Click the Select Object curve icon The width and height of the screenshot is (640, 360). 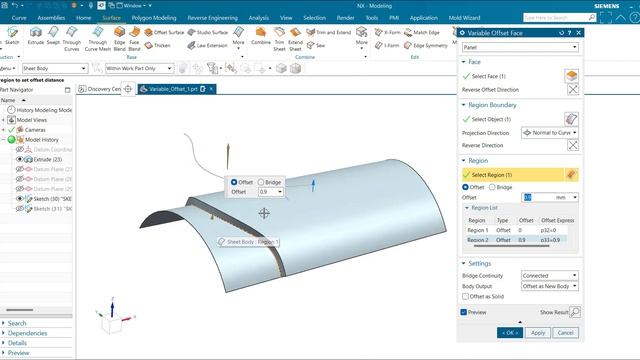571,119
